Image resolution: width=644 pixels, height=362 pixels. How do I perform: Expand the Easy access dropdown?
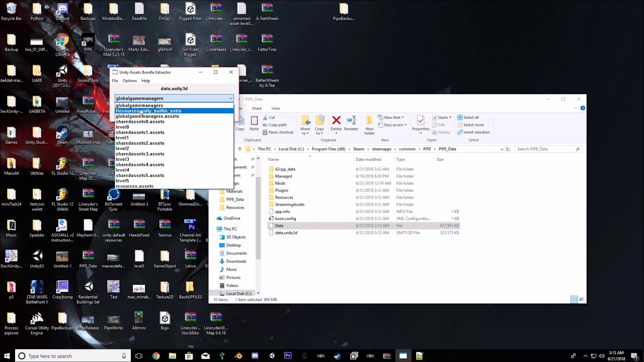pyautogui.click(x=392, y=125)
